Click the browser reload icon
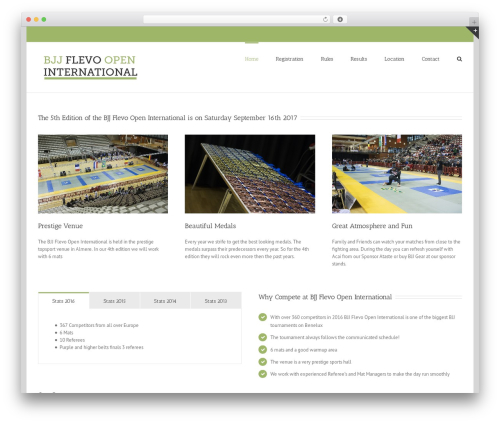Screen dimensions: 500x423 pyautogui.click(x=325, y=19)
